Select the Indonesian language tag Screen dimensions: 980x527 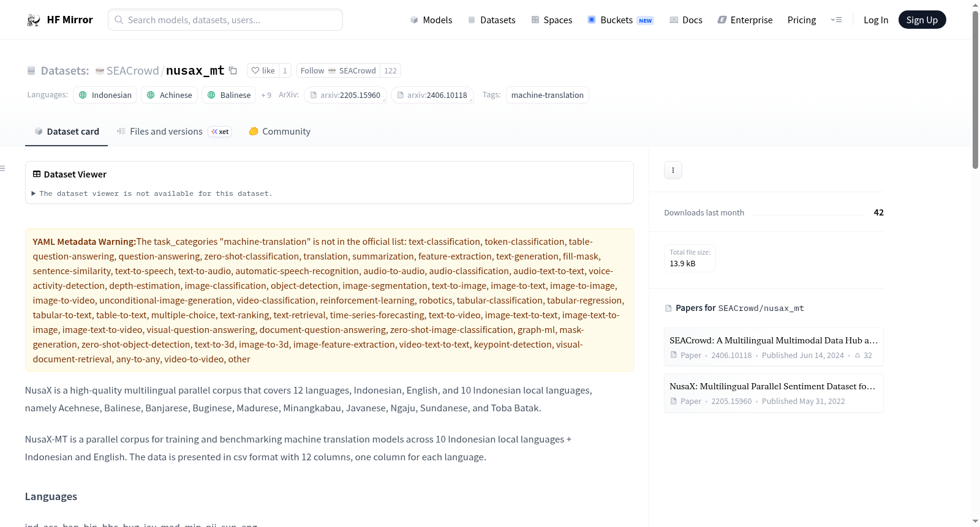(105, 95)
